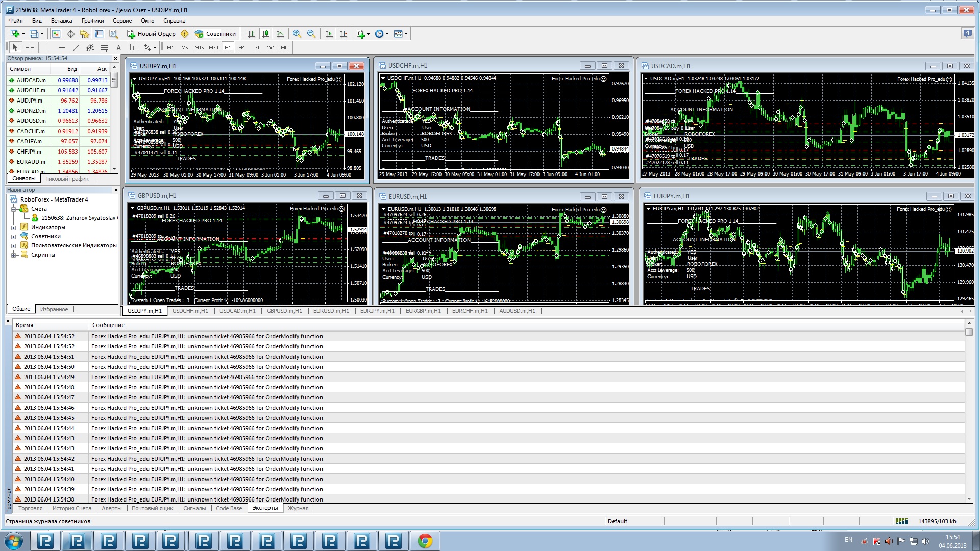Switch to the AUDUSD.m,H1 chart tab
The width and height of the screenshot is (980, 551).
[517, 311]
